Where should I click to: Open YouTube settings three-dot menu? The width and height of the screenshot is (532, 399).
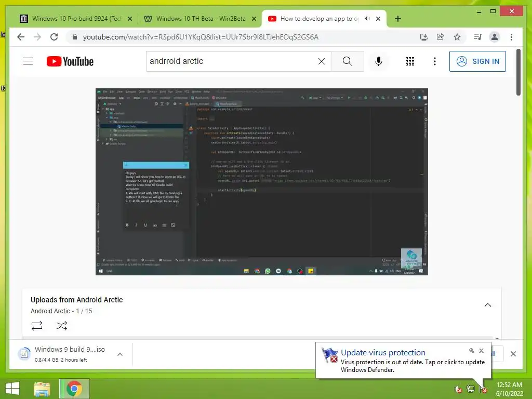435,61
